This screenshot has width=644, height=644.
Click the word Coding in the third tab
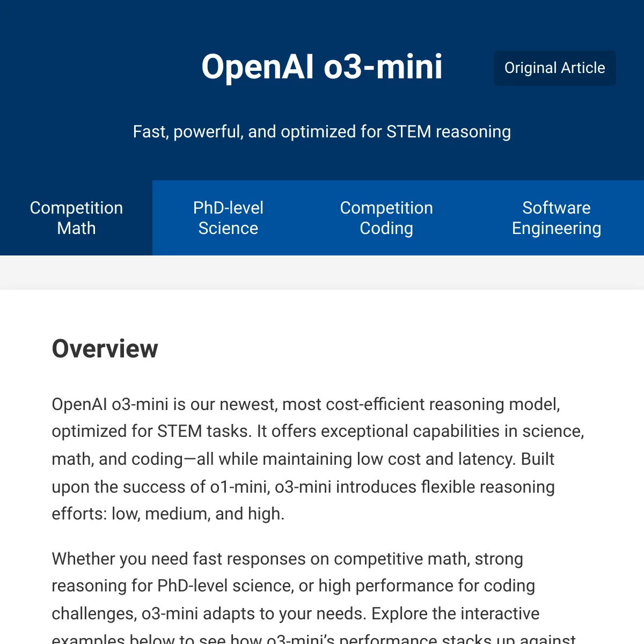coord(386,229)
